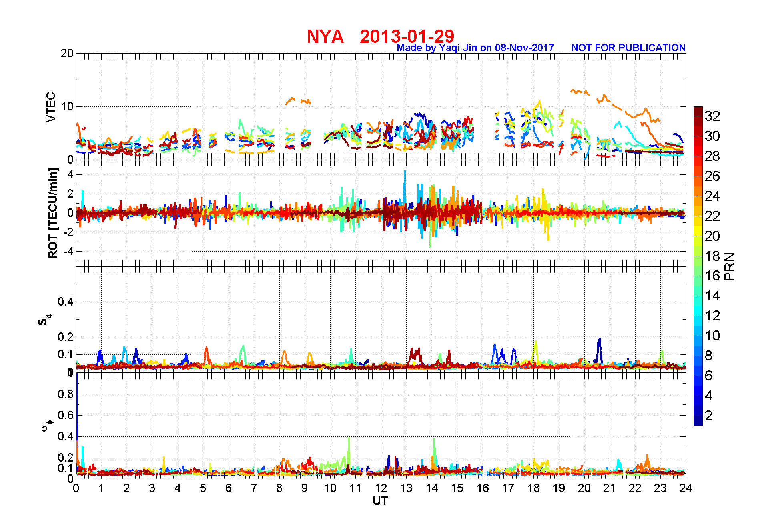Image resolution: width=762 pixels, height=532 pixels.
Task: Click the "-2" tick on the ROT axis
Action: (68, 232)
